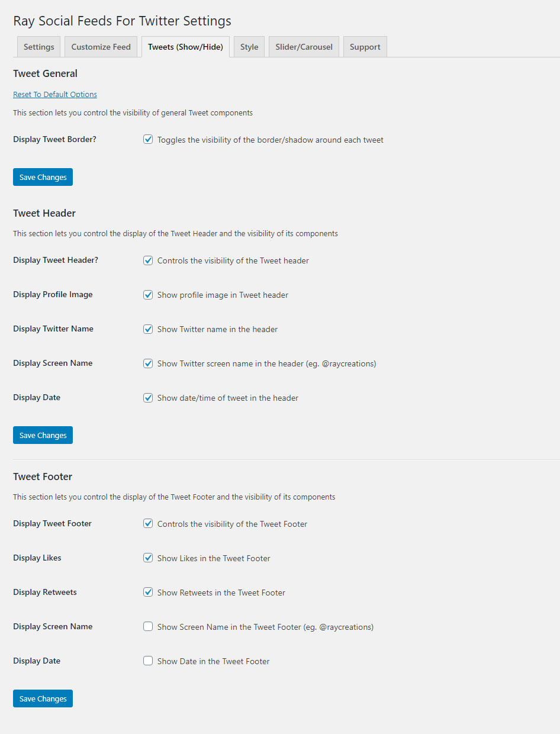Toggle Show Retweets in the Tweet Footer
This screenshot has width=560, height=734.
point(148,592)
